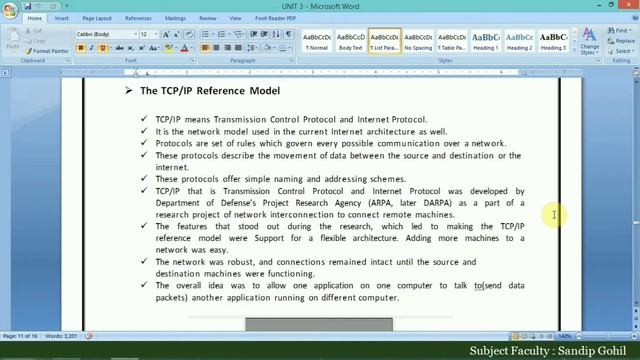Apply the red font color
Screen dimensions: 640x360
184,48
